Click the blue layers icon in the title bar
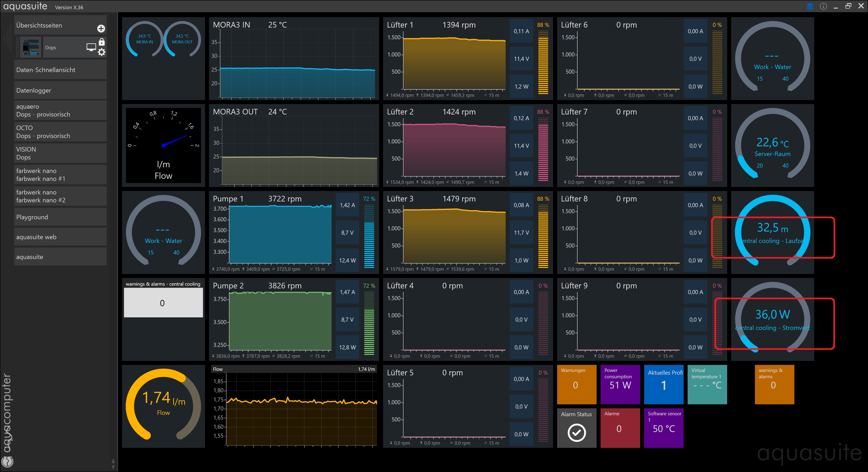The height and width of the screenshot is (472, 868). 810,6
